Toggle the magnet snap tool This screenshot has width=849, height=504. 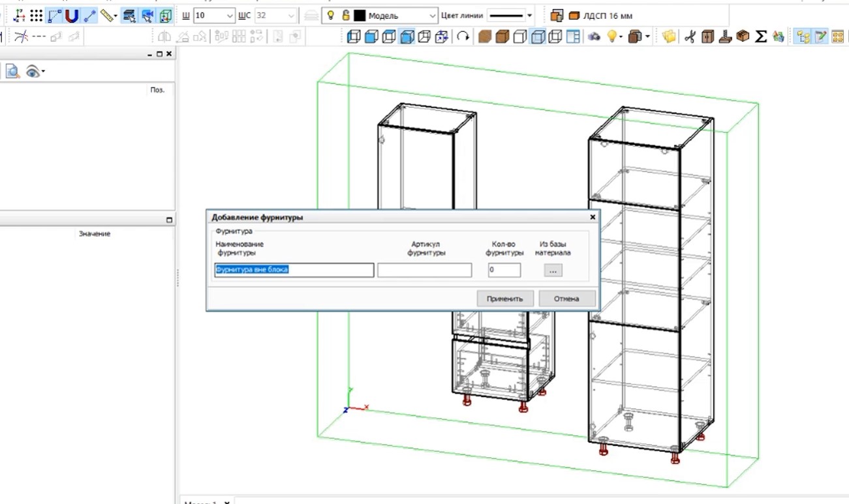(x=72, y=16)
